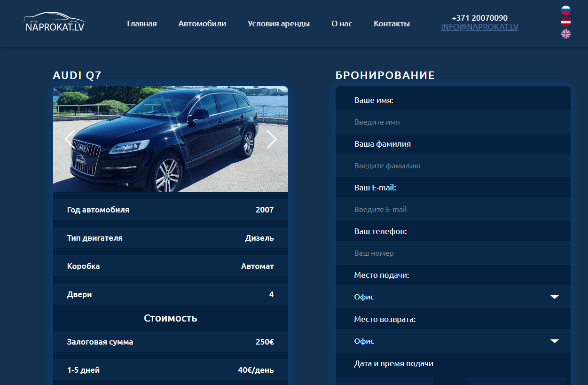This screenshot has height=385, width=588.
Task: Click the INFO@NAPROKAT.LV email link
Action: tap(479, 27)
